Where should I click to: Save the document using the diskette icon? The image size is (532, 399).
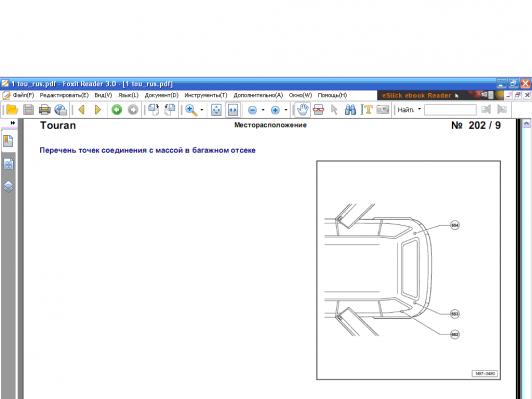[28, 110]
